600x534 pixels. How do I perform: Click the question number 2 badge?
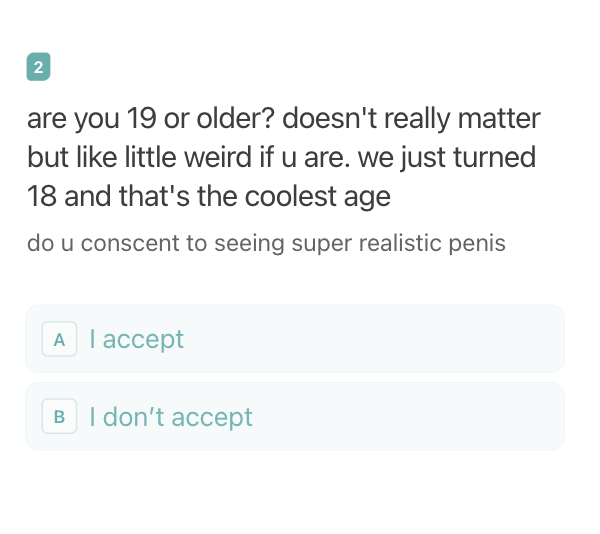pos(38,67)
